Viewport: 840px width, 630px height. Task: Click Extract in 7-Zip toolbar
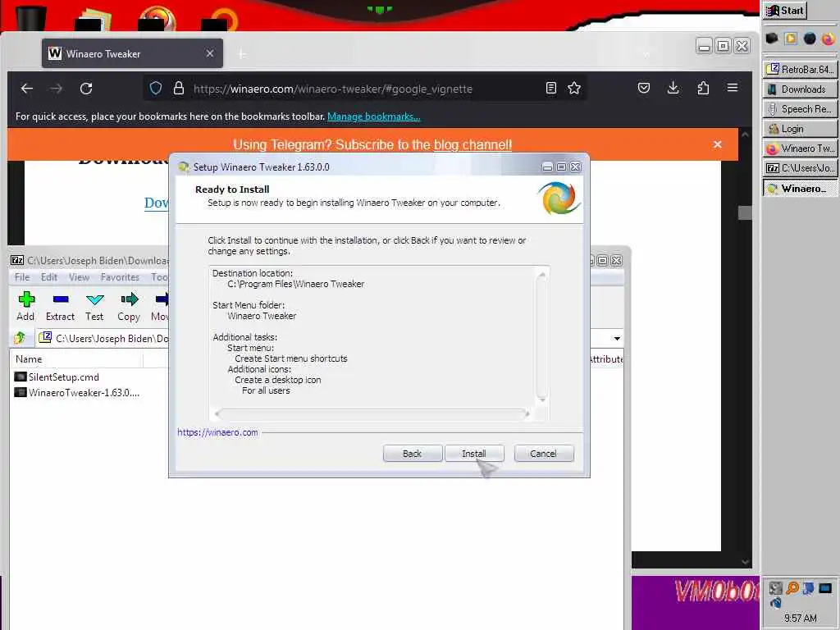pos(60,307)
